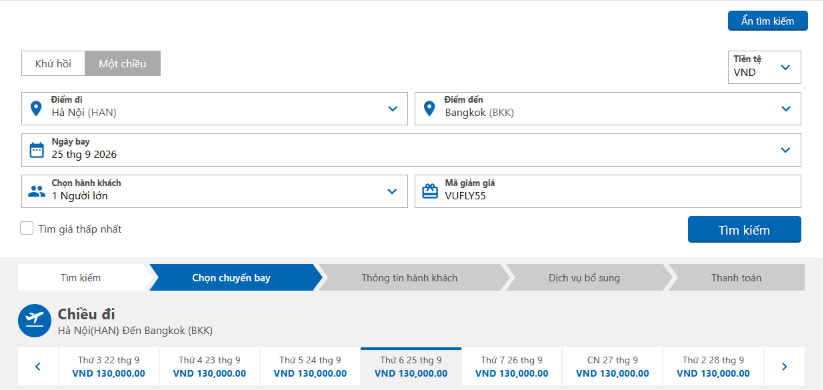The width and height of the screenshot is (823, 390).
Task: Click the destination location pin icon
Action: [x=429, y=109]
